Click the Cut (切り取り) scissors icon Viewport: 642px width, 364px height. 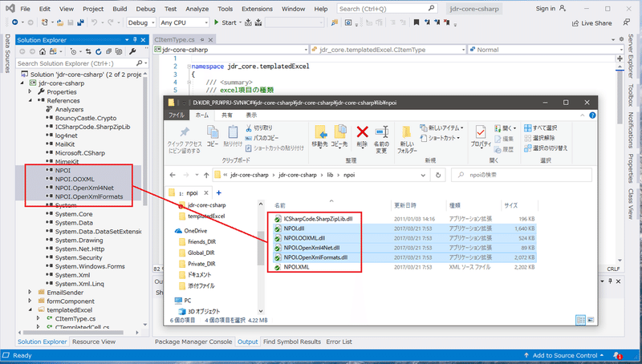[x=249, y=128]
